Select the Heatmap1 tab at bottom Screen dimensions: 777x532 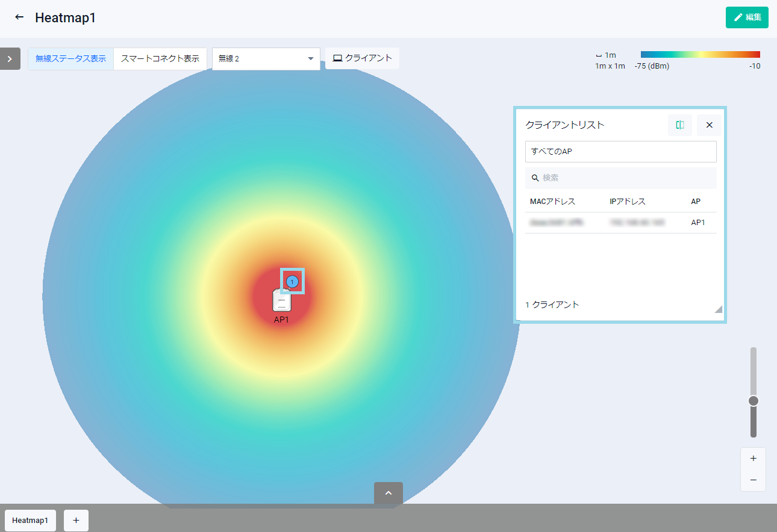coord(30,521)
